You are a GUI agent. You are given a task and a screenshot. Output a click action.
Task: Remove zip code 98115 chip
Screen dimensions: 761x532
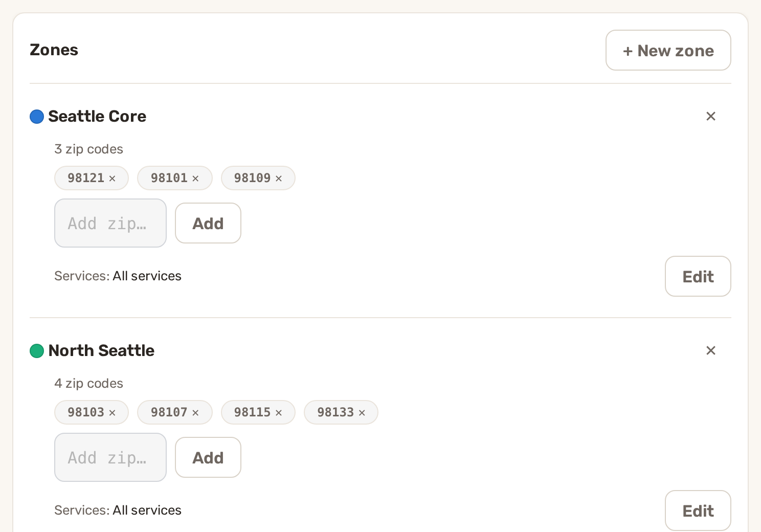(279, 413)
